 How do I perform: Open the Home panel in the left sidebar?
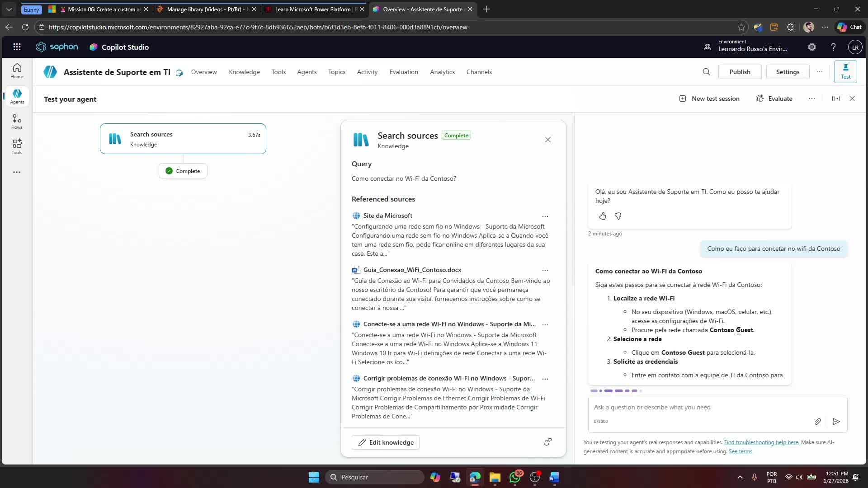[17, 70]
